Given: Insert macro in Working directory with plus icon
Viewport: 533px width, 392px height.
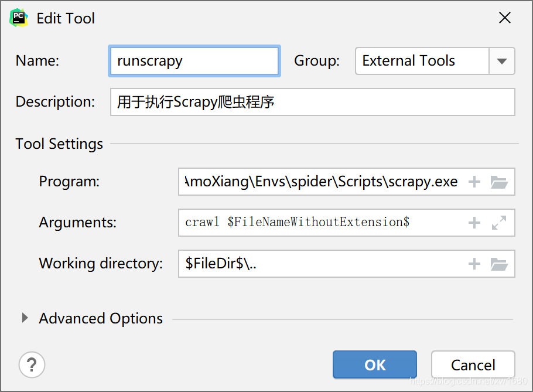Looking at the screenshot, I should point(474,264).
